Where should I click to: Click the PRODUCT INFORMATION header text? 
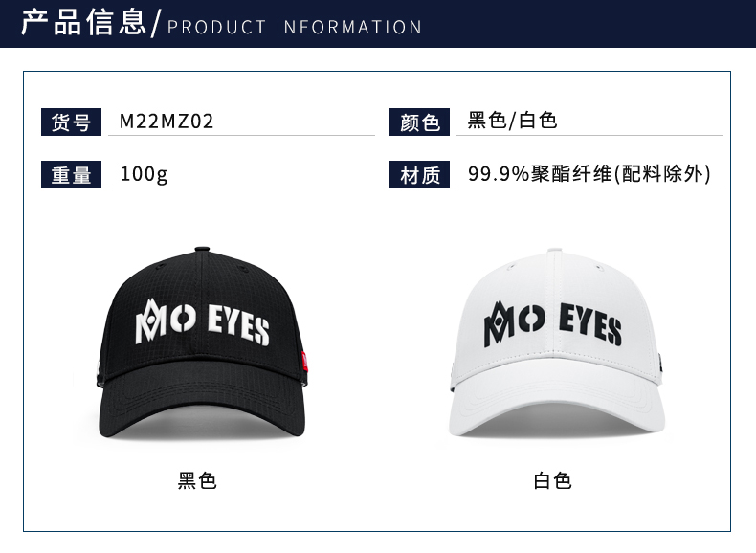(x=295, y=27)
